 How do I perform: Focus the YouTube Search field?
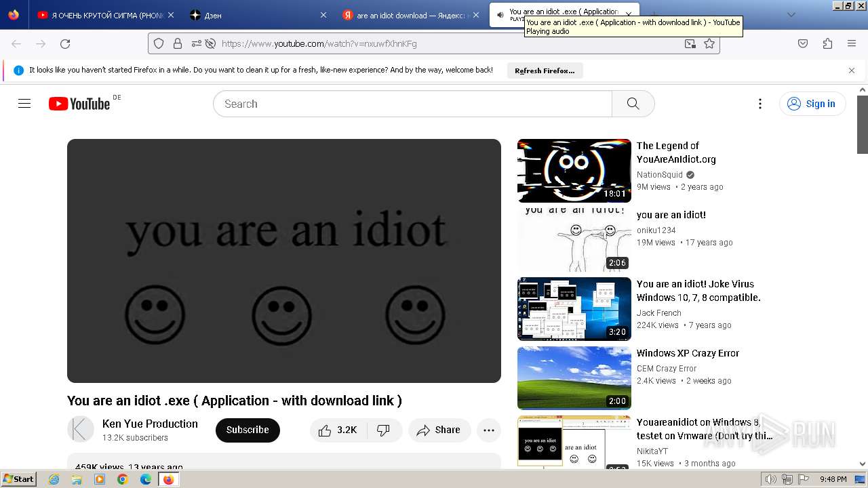[413, 104]
